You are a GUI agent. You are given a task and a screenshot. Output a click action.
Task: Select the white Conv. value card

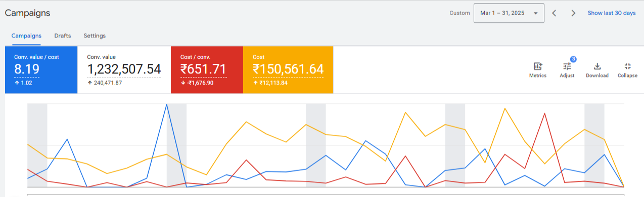click(x=124, y=70)
